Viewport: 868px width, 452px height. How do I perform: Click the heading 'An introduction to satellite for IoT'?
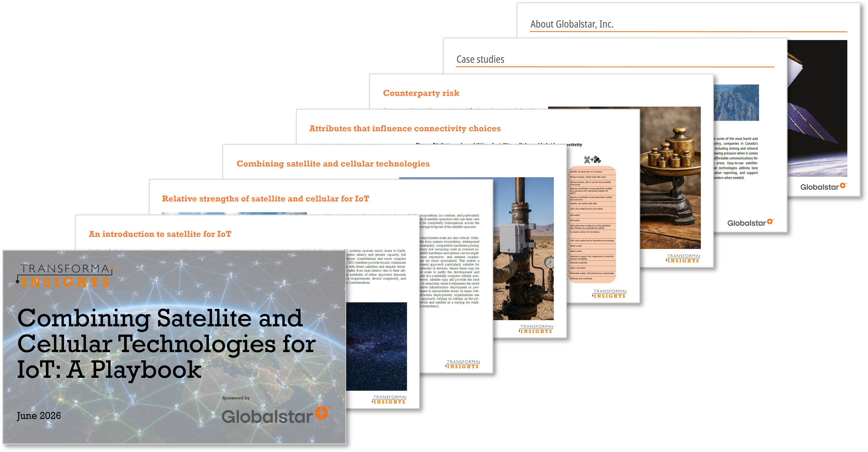coord(160,234)
